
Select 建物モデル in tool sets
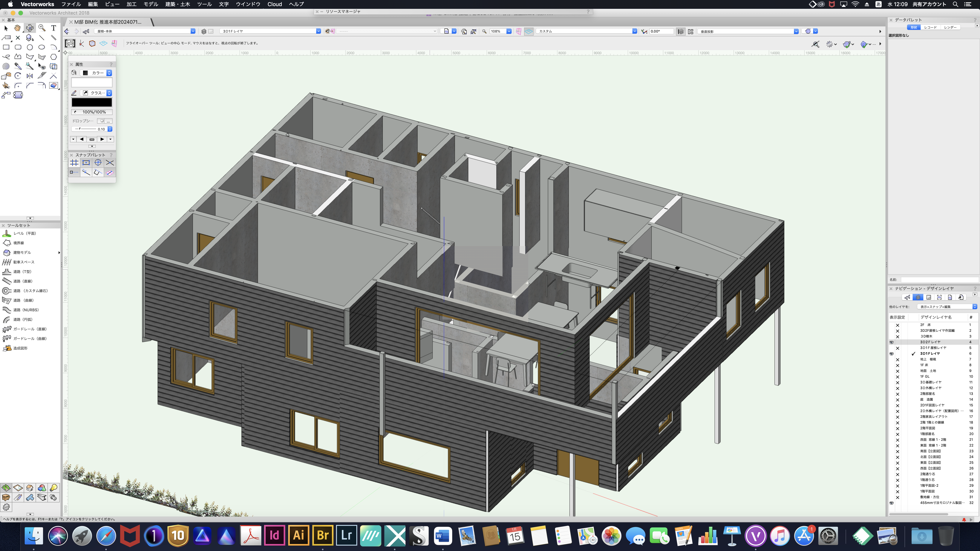pos(22,253)
